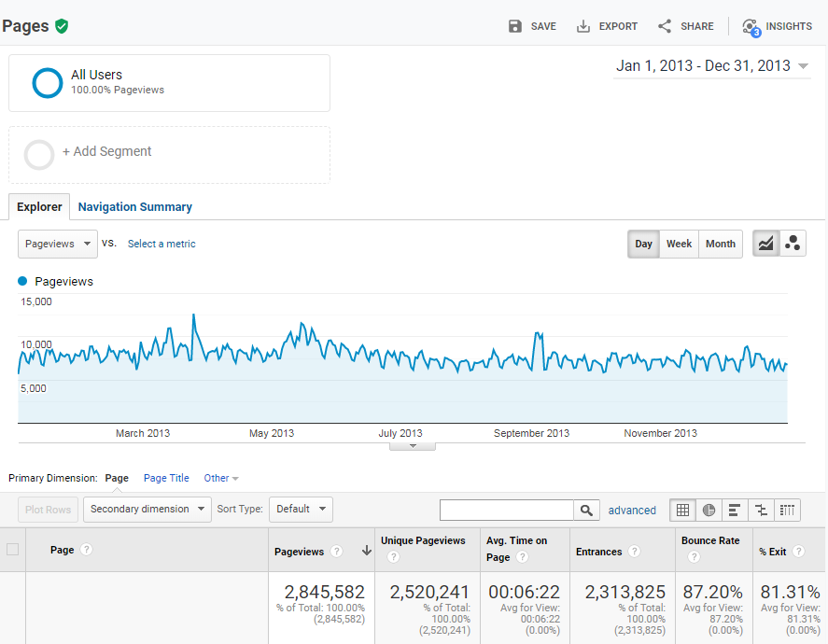Click the Save disk icon

coord(515,26)
